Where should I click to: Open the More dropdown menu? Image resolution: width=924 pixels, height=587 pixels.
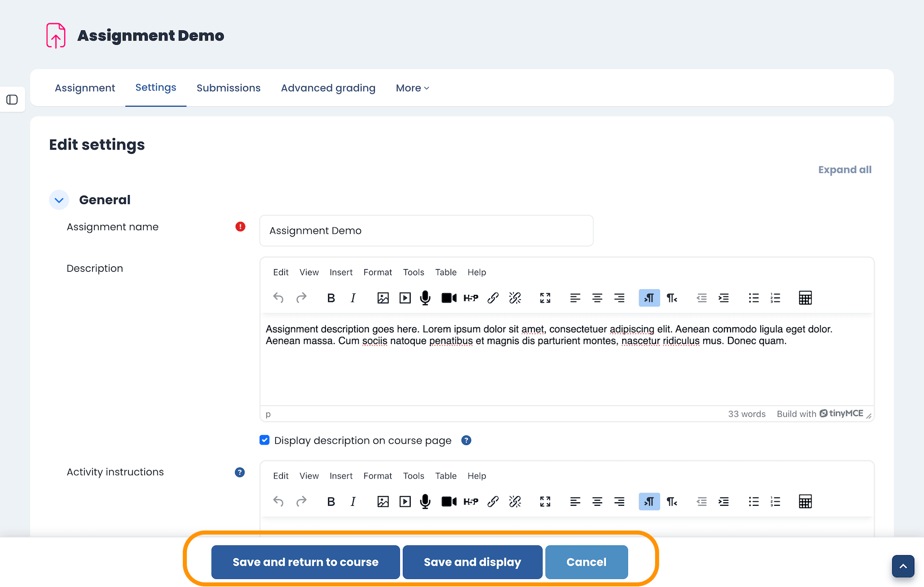point(412,88)
